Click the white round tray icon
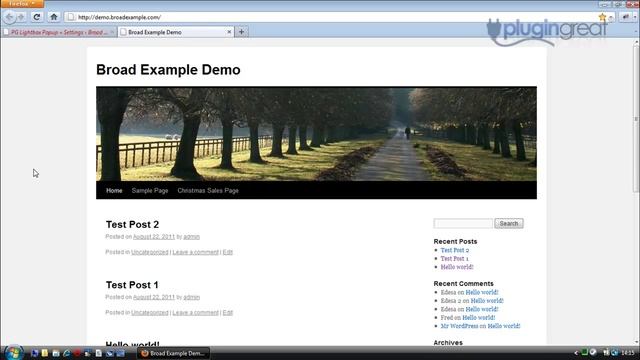Image resolution: width=640 pixels, height=360 pixels. point(593,352)
